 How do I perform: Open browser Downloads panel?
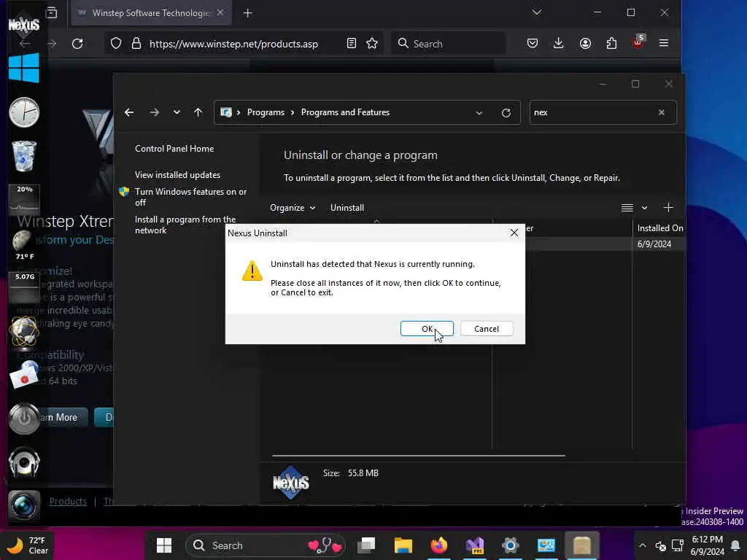click(x=558, y=43)
